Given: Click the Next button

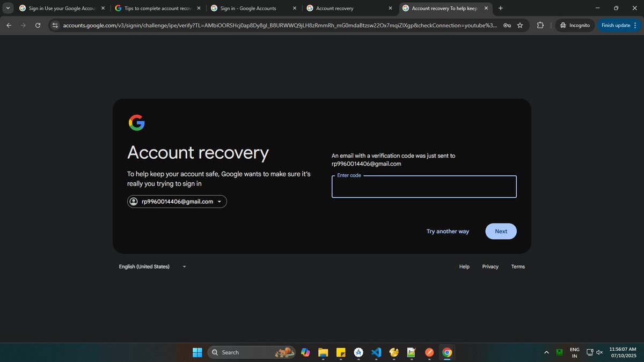Looking at the screenshot, I should click(501, 231).
